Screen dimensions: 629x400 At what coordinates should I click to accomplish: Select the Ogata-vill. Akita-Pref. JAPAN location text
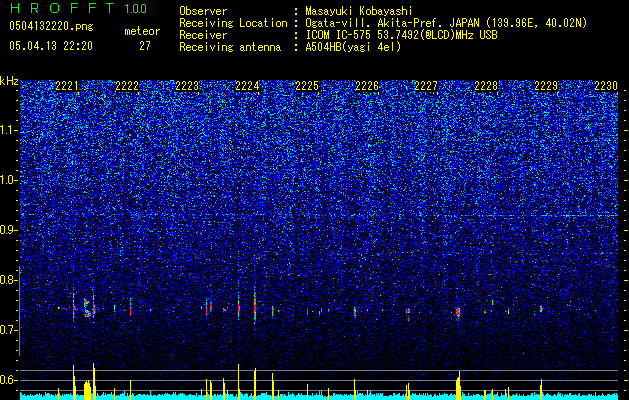pos(446,23)
